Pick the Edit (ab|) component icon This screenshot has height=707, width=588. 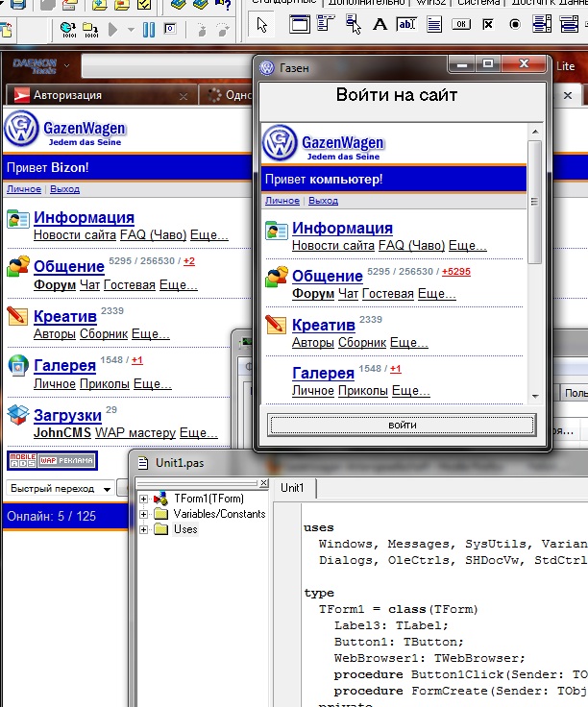[x=406, y=24]
